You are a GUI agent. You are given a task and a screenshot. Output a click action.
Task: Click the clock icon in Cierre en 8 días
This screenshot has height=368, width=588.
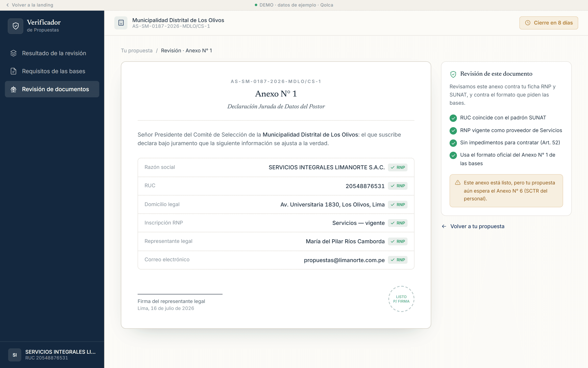coord(528,23)
